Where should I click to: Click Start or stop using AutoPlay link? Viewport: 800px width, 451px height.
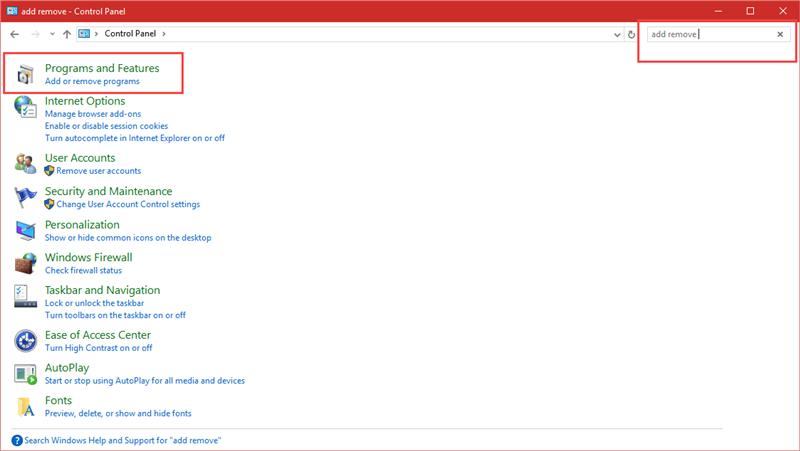pos(145,381)
